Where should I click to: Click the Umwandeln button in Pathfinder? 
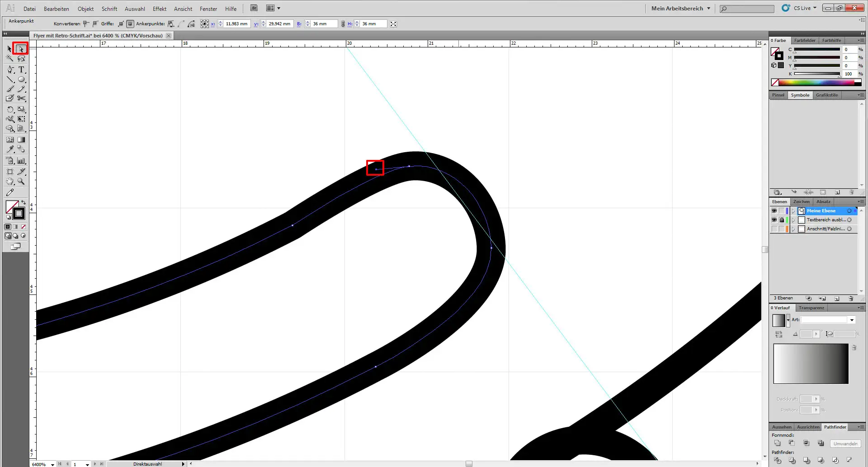pos(845,444)
